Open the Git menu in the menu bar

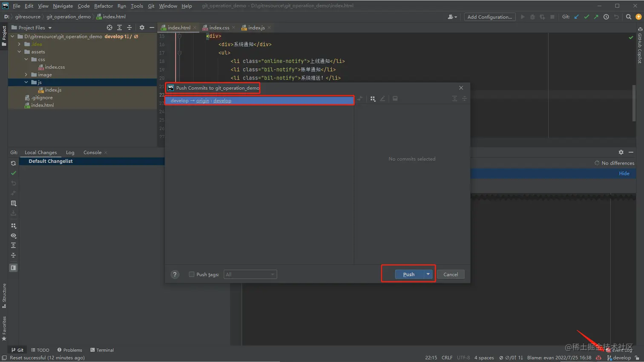coord(151,6)
